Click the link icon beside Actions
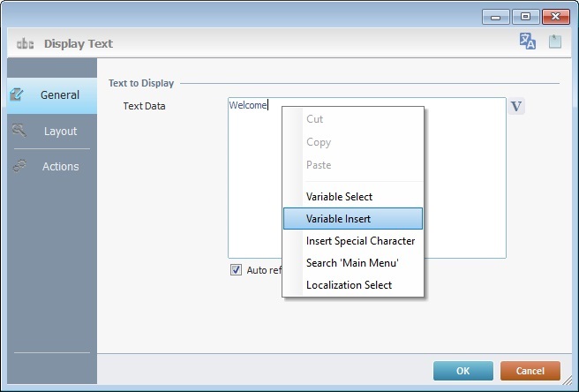 pos(19,166)
